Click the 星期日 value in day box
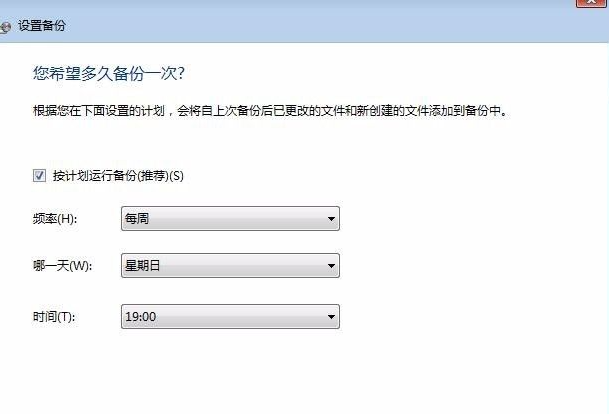Screen dimensions: 609x414 (142, 266)
